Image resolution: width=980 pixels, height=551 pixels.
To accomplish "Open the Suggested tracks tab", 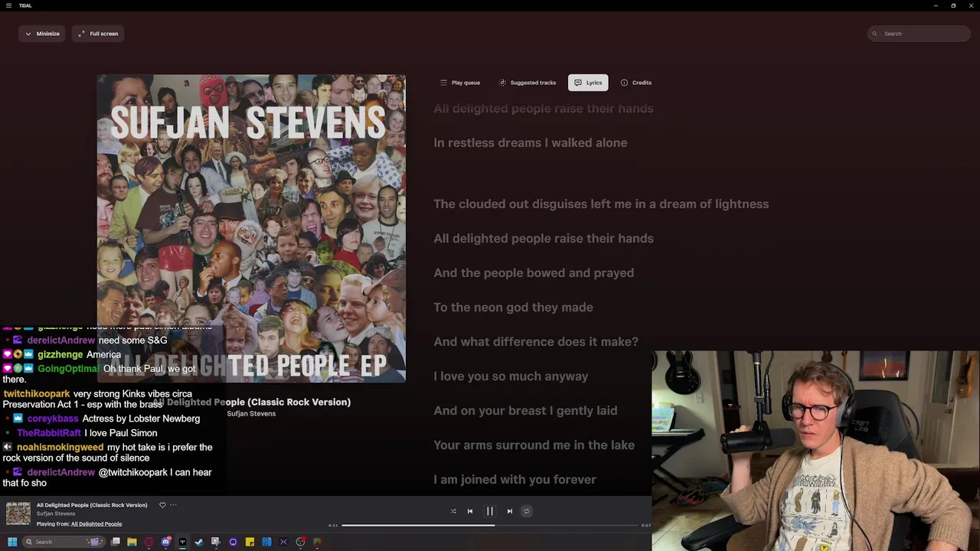I will tap(527, 83).
